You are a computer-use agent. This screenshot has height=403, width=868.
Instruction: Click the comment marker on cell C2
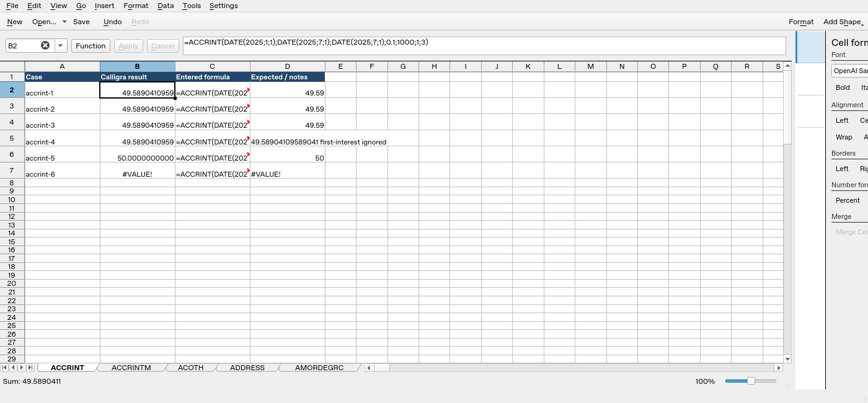click(x=249, y=89)
